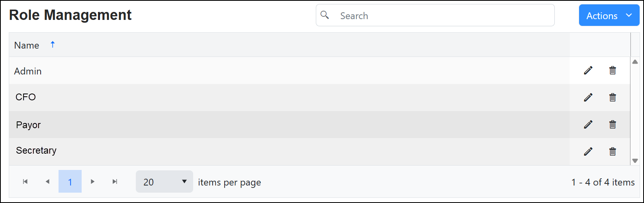Screen dimensions: 644x203
Task: Delete the Payor role using trash icon
Action: pos(613,125)
